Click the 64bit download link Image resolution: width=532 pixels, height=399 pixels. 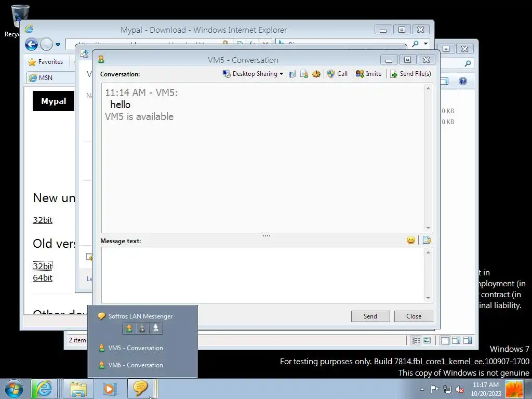[x=43, y=277]
